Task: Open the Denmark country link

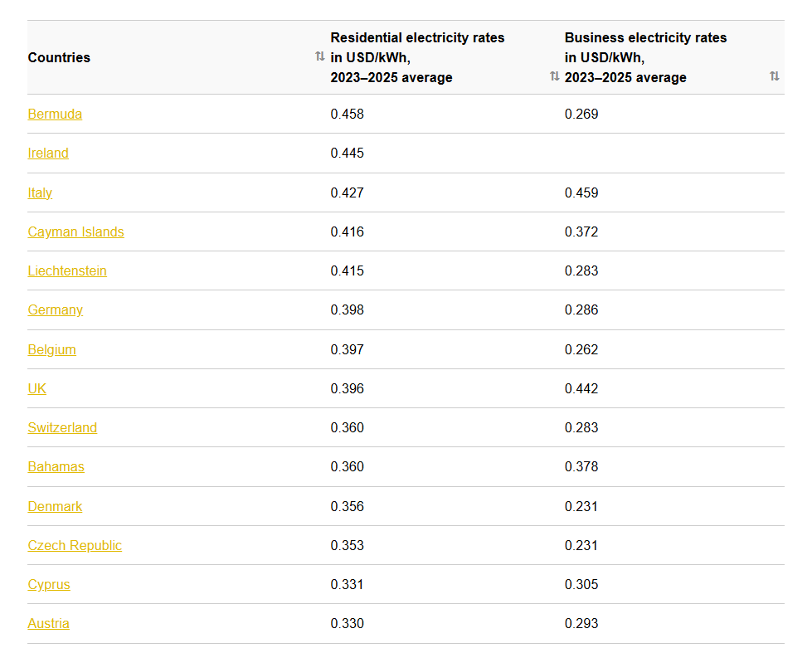Action: [55, 506]
